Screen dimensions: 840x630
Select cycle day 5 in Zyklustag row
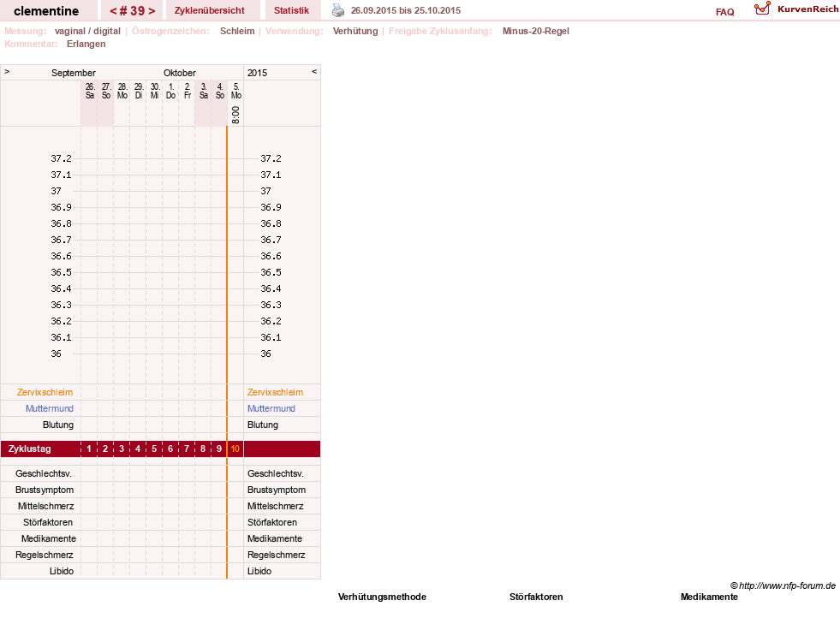(154, 449)
